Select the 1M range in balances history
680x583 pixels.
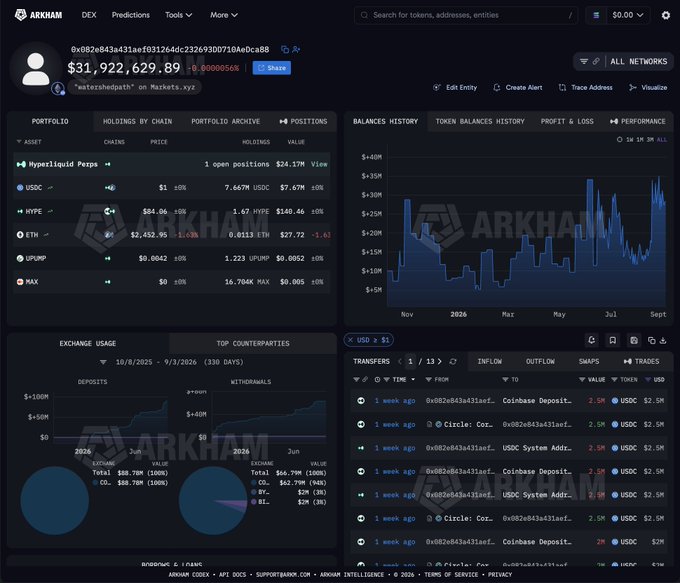click(x=640, y=140)
